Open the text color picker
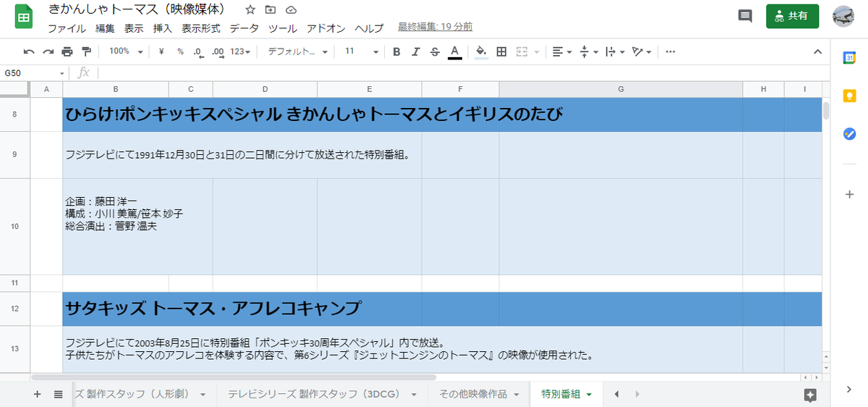This screenshot has width=868, height=407. 454,51
